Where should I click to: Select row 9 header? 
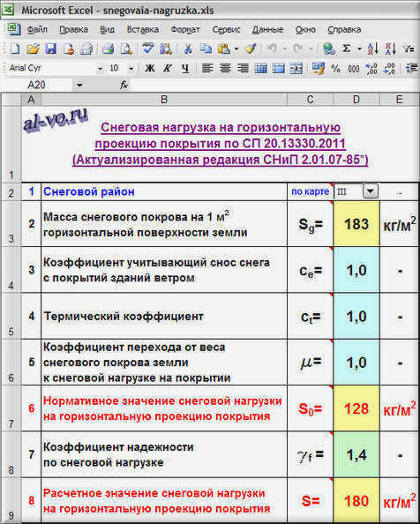point(11,501)
